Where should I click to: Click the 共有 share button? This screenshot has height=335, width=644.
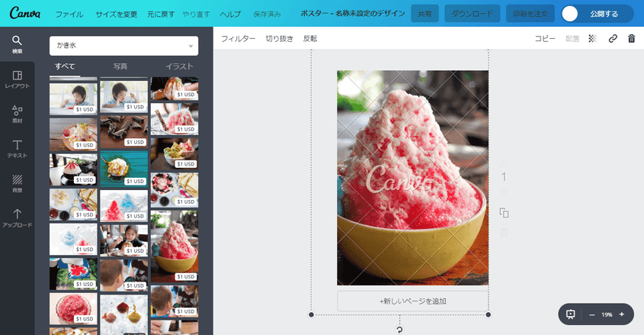pos(425,14)
